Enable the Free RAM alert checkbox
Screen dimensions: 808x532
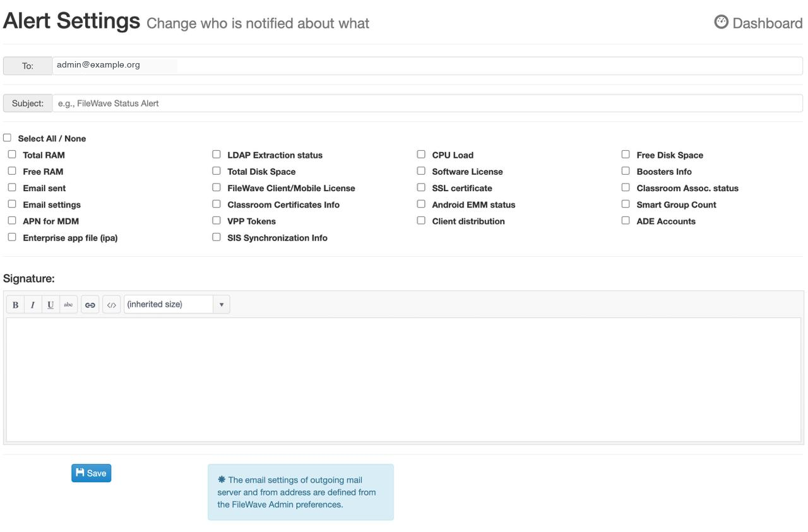coord(12,170)
